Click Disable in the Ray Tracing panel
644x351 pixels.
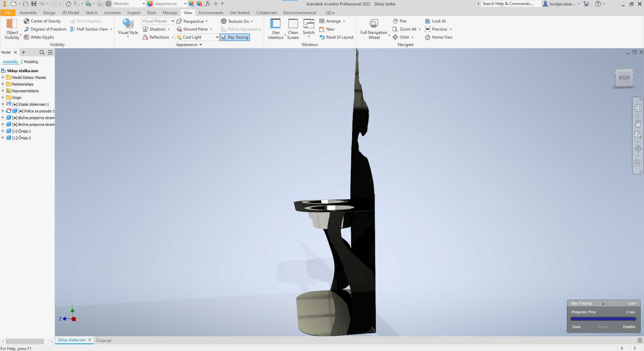629,327
